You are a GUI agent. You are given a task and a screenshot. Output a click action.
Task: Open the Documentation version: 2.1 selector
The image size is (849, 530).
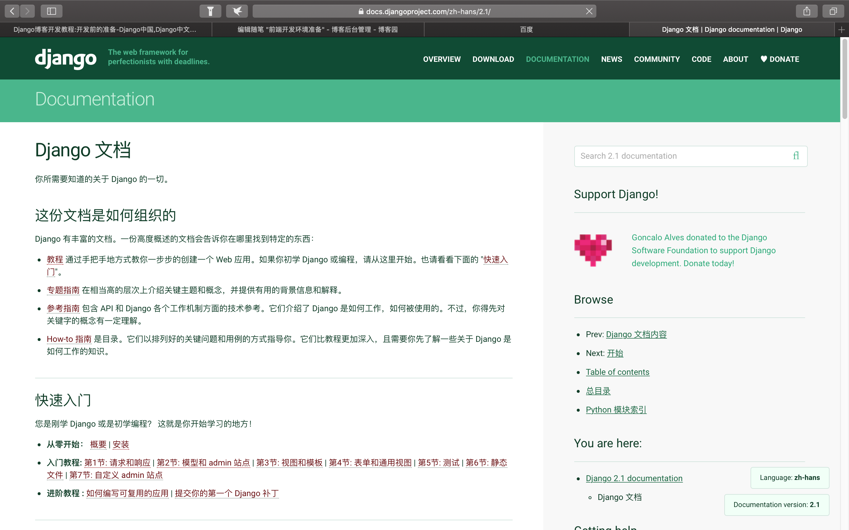click(776, 505)
